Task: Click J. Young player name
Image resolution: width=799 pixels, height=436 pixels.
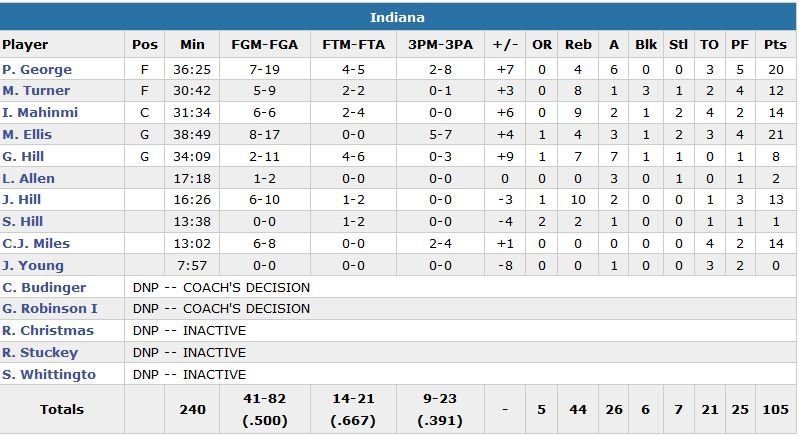Action: 32,266
